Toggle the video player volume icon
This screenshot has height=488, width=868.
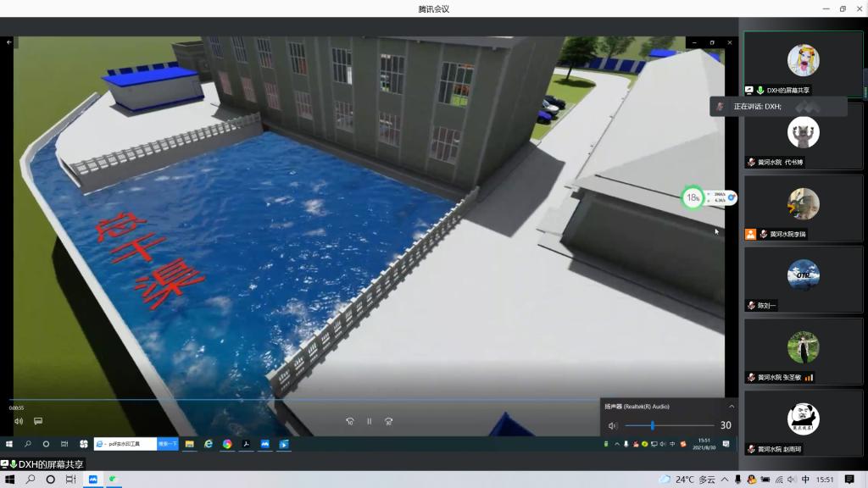point(19,421)
